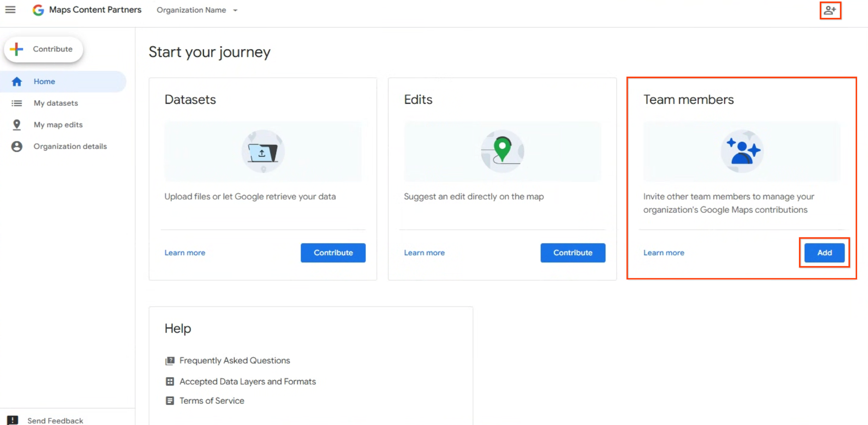Image resolution: width=868 pixels, height=425 pixels.
Task: Click the Team members card title
Action: (689, 100)
